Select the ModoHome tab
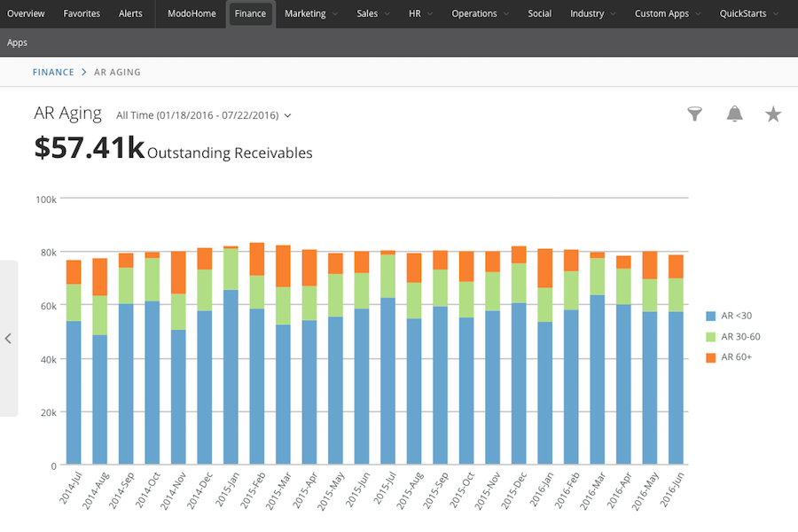Screen dimensions: 798x532 pos(192,13)
